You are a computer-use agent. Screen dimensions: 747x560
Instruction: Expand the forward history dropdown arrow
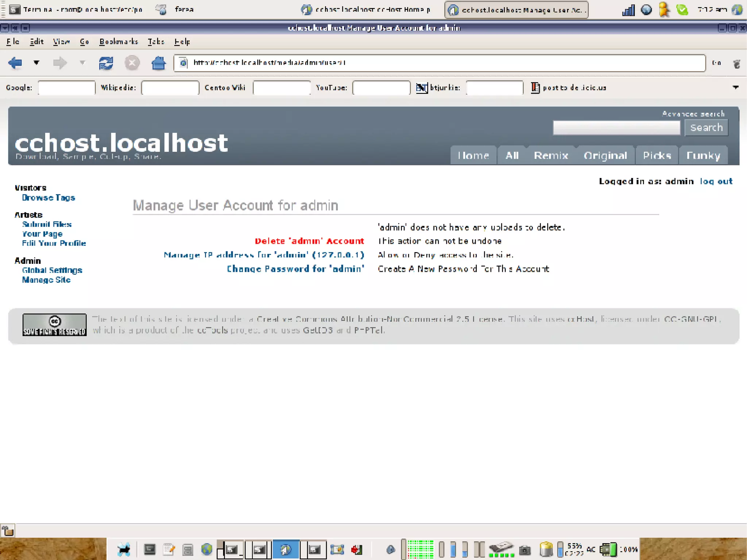point(83,63)
